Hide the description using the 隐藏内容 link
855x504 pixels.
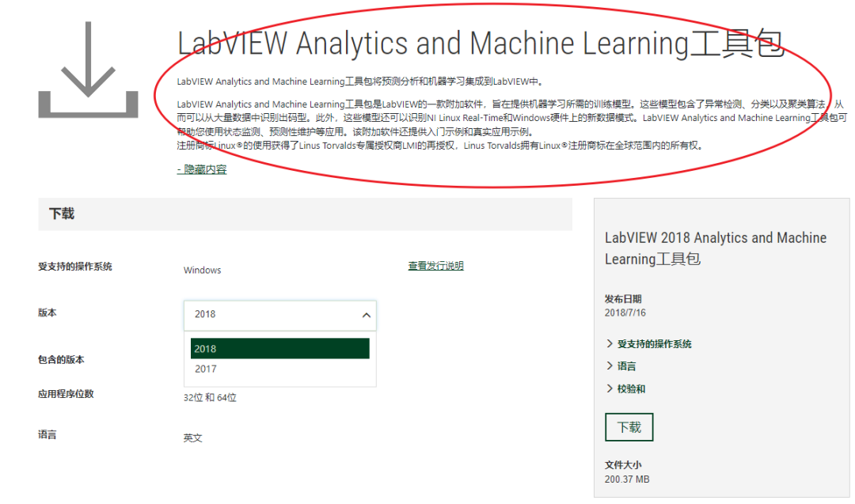pos(200,169)
